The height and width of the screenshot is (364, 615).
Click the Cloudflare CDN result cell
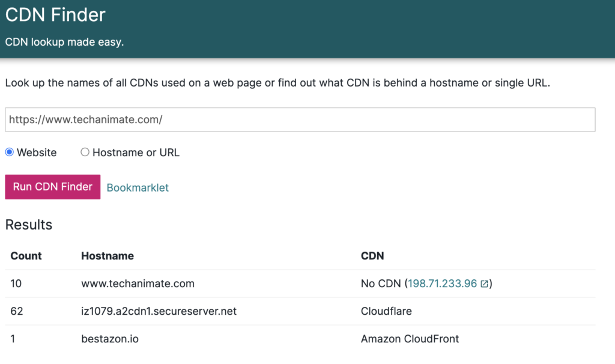(x=386, y=311)
